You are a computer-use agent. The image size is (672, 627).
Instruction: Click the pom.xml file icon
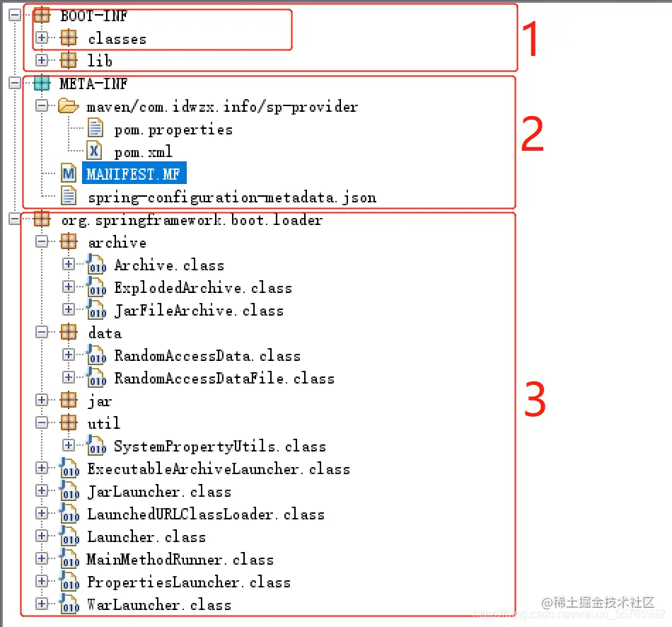point(94,151)
